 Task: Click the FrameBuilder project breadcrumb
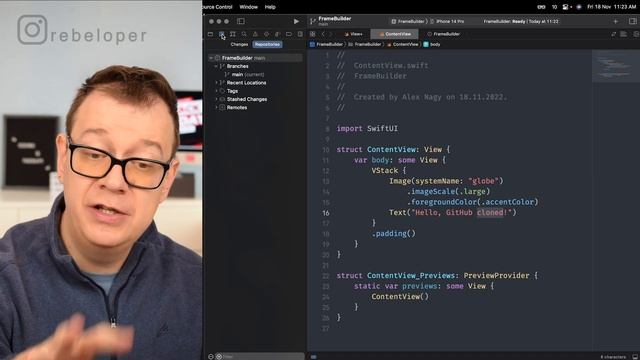point(326,44)
